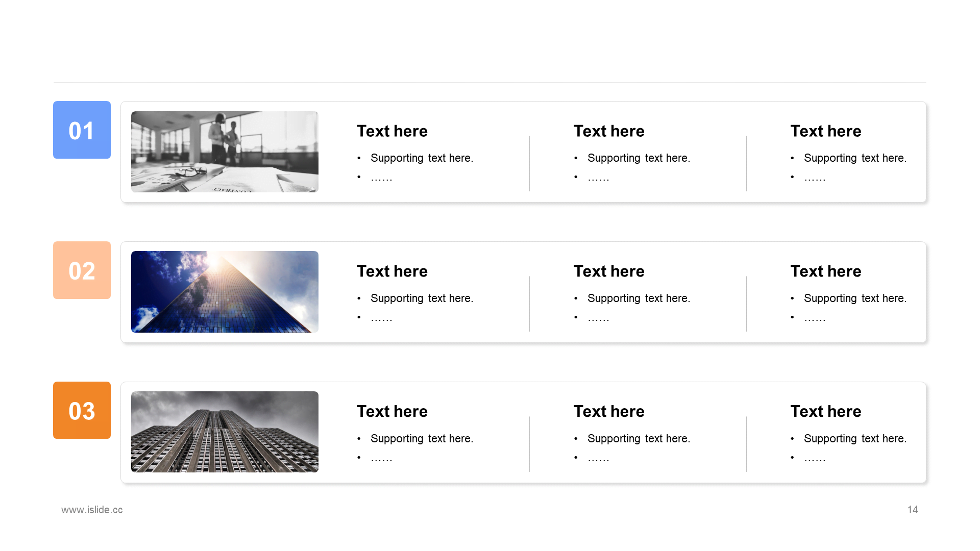Image resolution: width=980 pixels, height=551 pixels.
Task: Select last 'Text here' heading in row 03
Action: [826, 412]
